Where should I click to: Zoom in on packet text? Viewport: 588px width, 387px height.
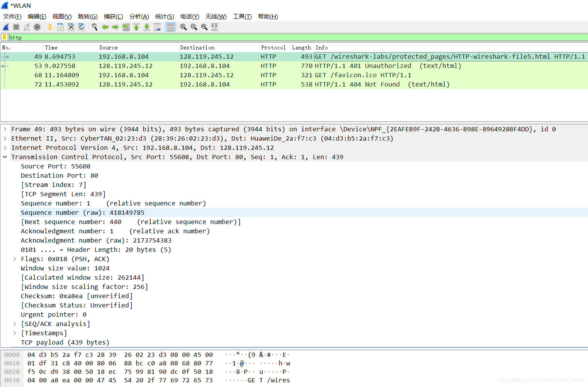coord(184,27)
